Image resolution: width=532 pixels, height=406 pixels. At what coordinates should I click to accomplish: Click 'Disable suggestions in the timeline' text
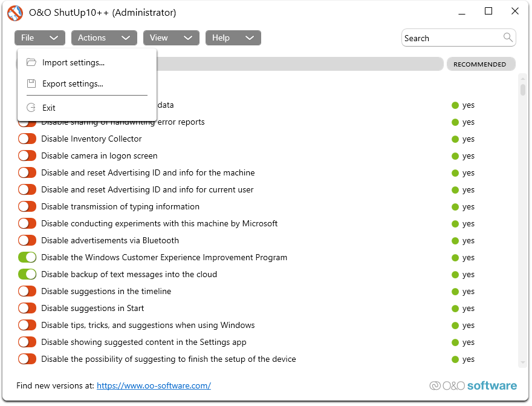click(x=106, y=291)
